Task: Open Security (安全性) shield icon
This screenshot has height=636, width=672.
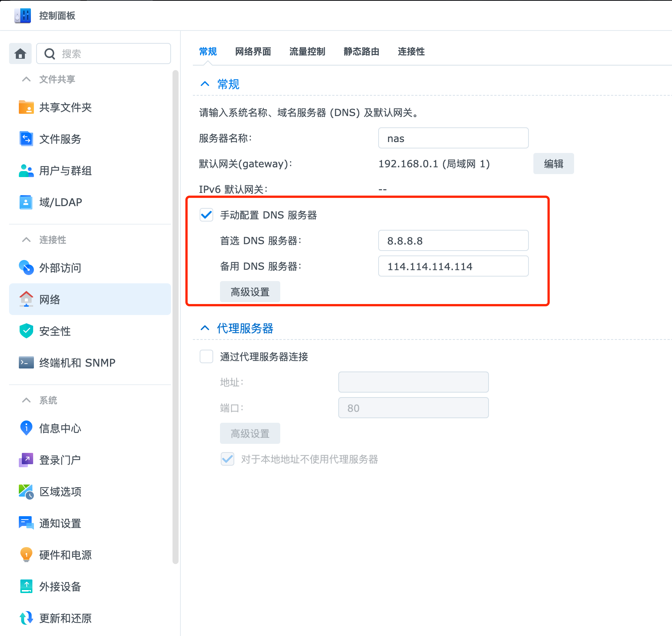Action: point(26,331)
